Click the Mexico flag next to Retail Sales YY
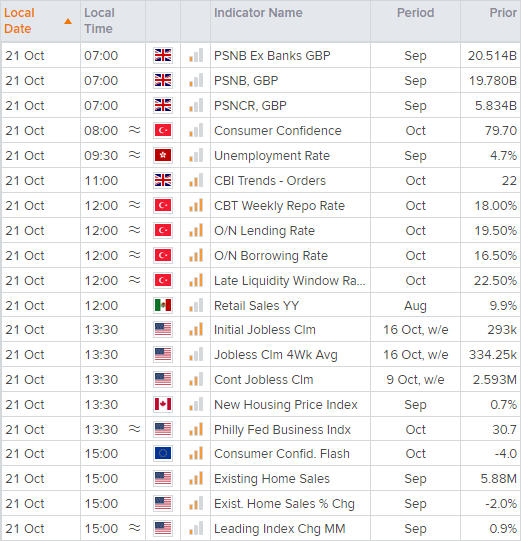The height and width of the screenshot is (541, 521). pyautogui.click(x=163, y=305)
